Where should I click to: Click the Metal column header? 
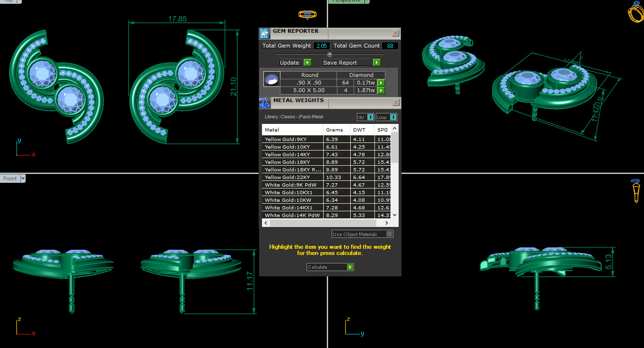click(292, 130)
